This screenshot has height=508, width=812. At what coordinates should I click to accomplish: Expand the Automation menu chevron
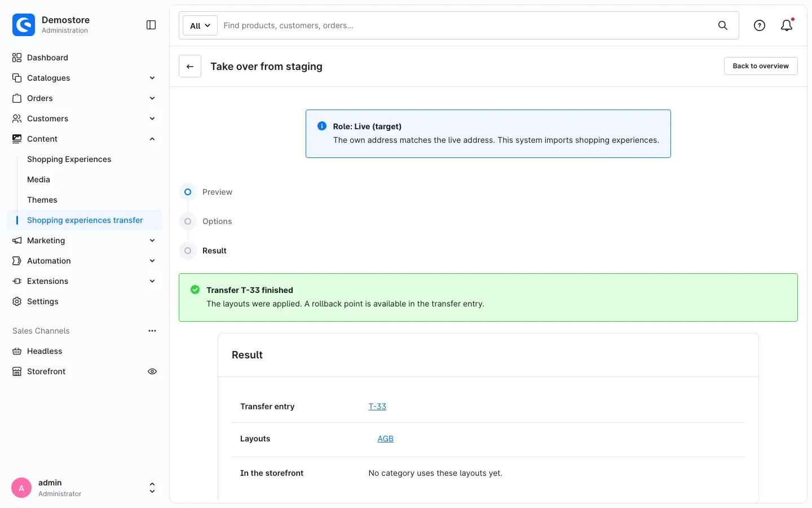coord(152,261)
